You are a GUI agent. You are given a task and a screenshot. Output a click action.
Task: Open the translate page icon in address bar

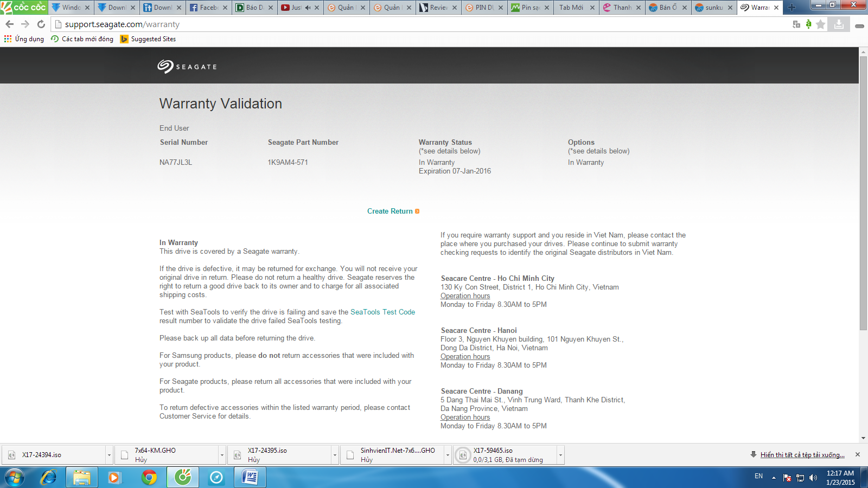796,24
